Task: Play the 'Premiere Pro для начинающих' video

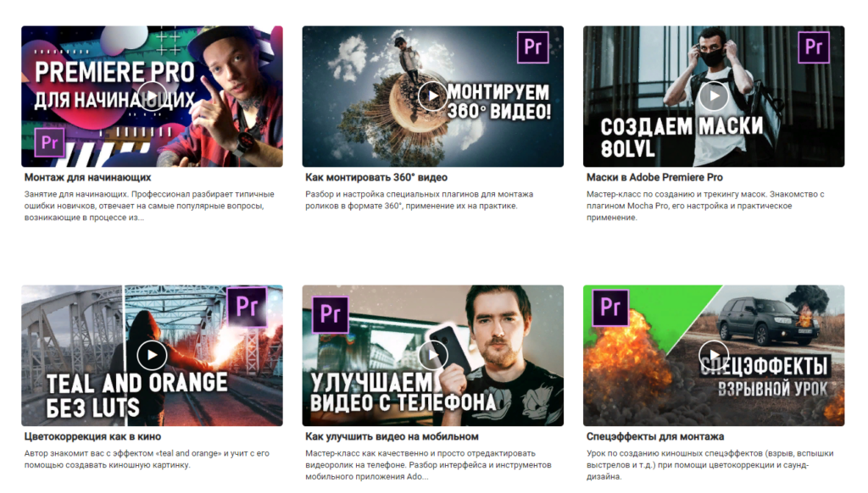Action: [152, 97]
